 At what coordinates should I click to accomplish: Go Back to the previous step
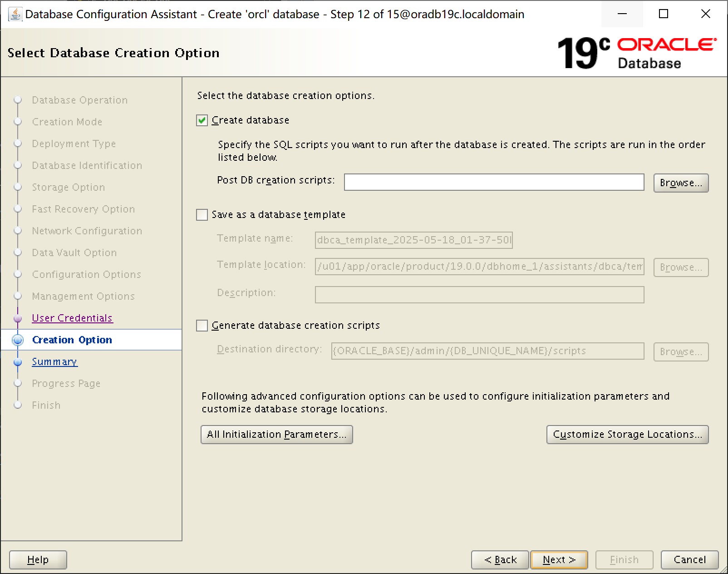500,560
